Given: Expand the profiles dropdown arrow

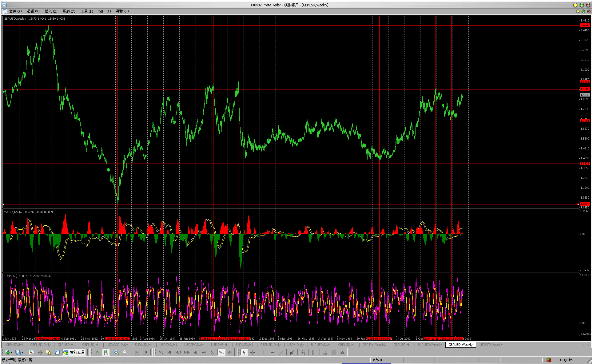Looking at the screenshot, I should tap(22, 352).
